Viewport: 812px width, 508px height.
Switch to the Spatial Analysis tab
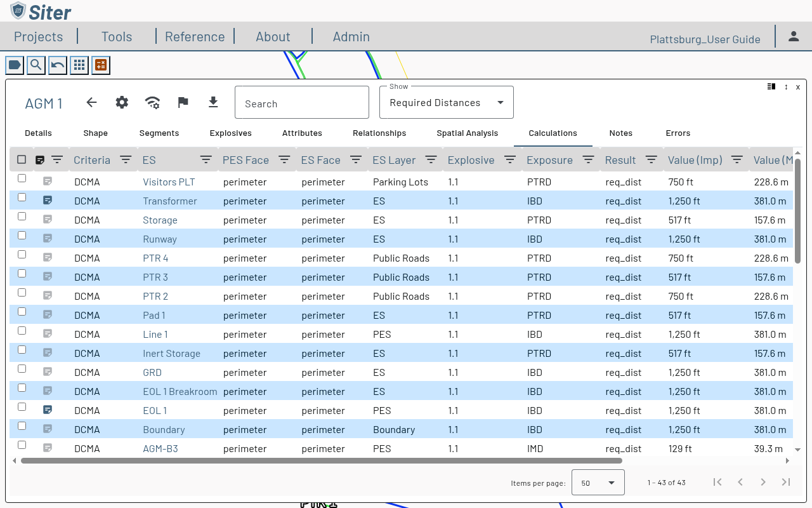point(468,133)
